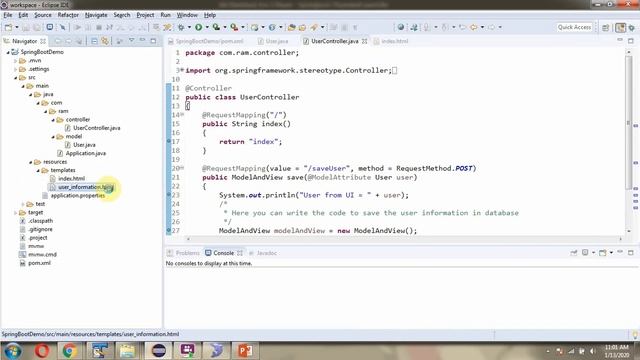The image size is (640, 360).
Task: Open the Navigate menu
Action: (x=96, y=15)
